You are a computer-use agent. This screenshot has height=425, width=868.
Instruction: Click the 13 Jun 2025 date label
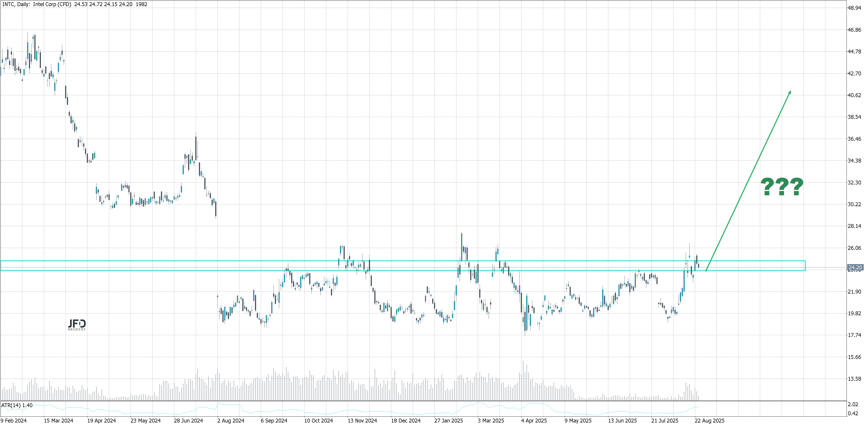[x=622, y=421]
